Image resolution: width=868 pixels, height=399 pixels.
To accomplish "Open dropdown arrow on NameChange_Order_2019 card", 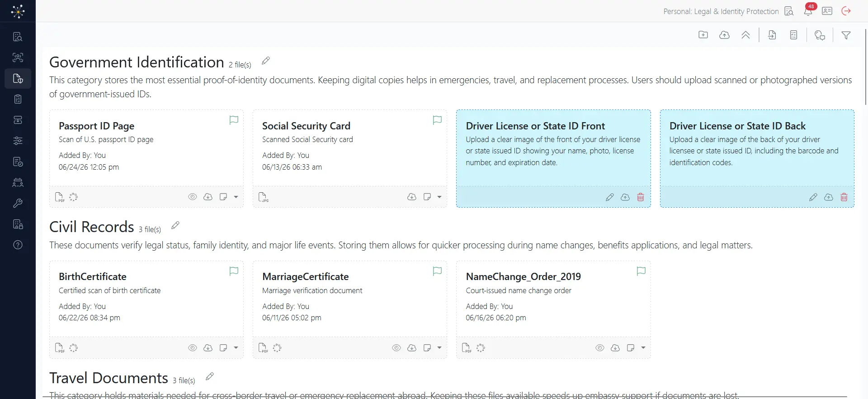I will click(643, 348).
